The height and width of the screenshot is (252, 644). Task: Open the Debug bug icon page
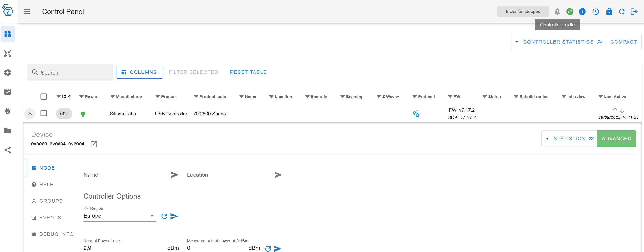tap(8, 111)
